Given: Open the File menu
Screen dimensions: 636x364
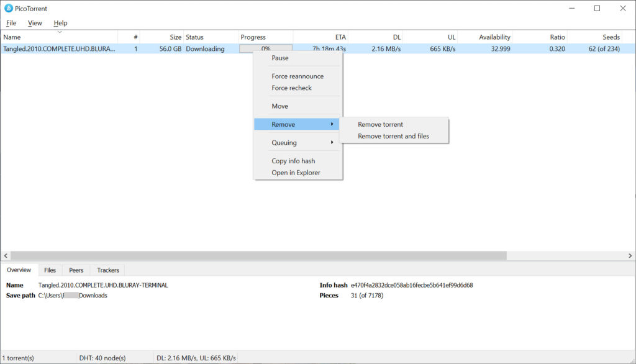Looking at the screenshot, I should [11, 23].
